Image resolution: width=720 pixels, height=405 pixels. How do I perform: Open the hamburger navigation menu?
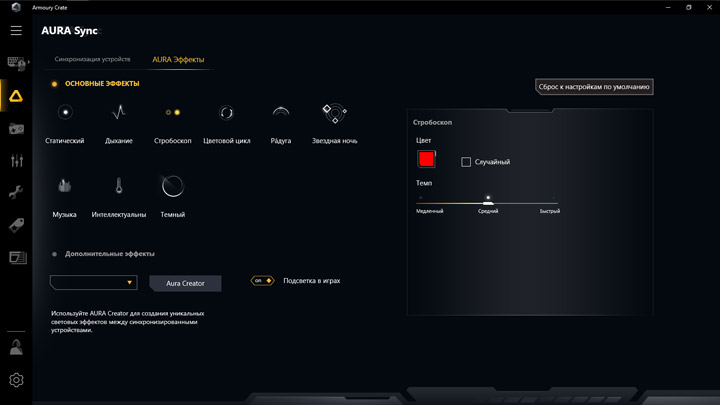16,30
